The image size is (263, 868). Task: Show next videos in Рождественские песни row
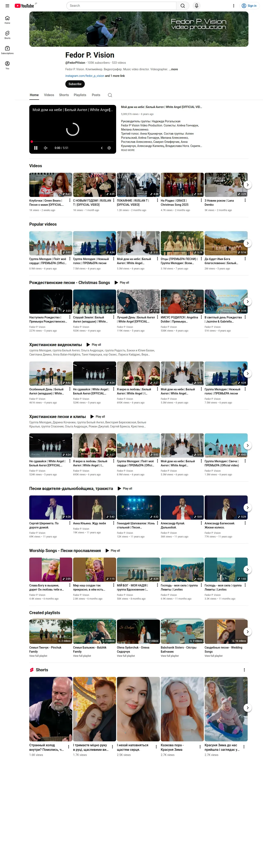pyautogui.click(x=247, y=302)
